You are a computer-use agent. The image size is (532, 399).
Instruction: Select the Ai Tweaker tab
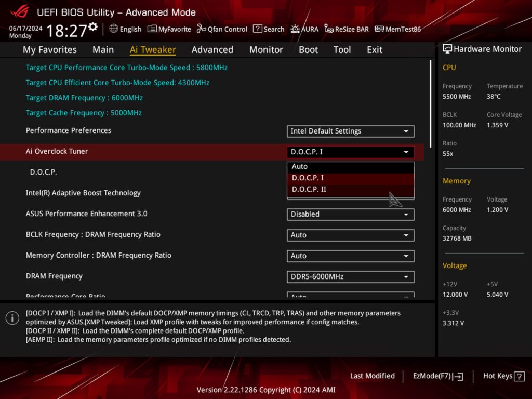point(153,49)
